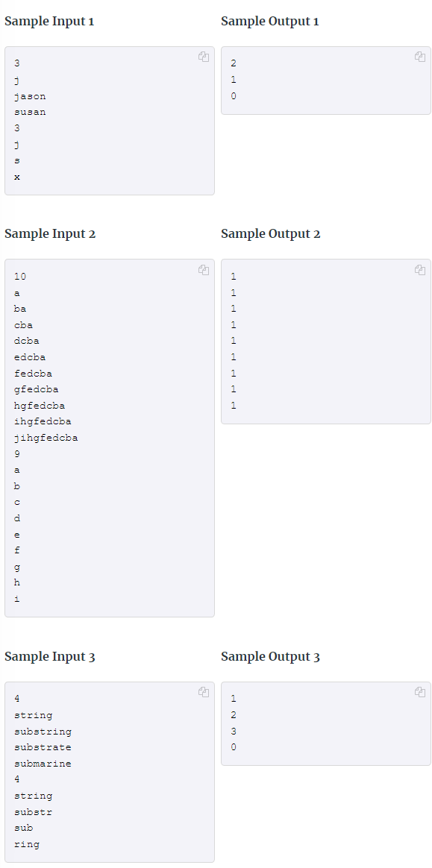Click the copy icon for Sample Input 3
432x868 pixels.
pos(204,692)
